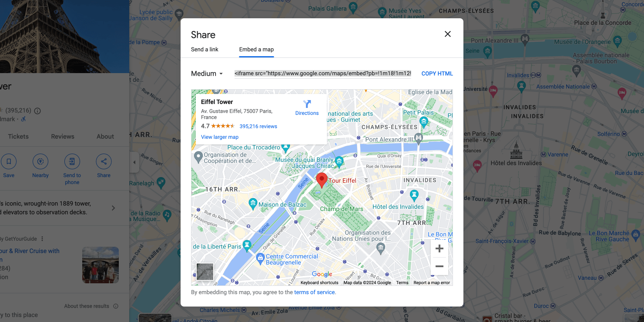Click Organisation de Coopération marker icon
This screenshot has height=322, width=644.
(198, 156)
